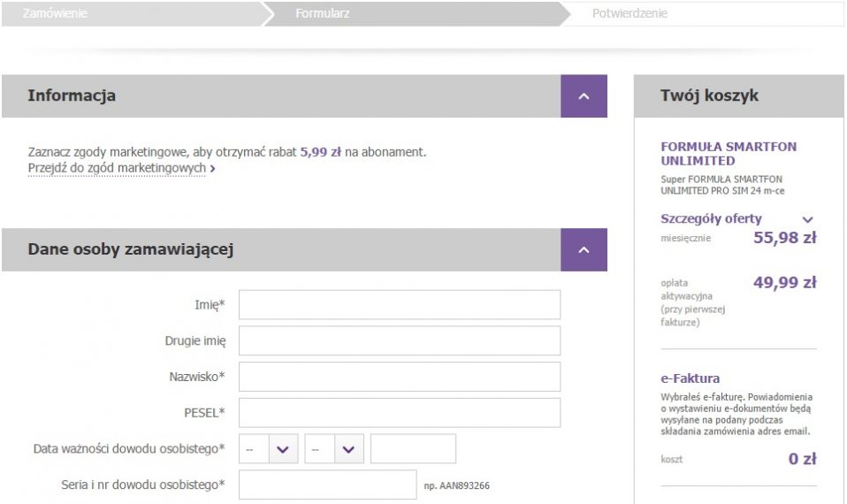Click the e-Faktura heading
Screen dimensions: 847x504
[690, 378]
